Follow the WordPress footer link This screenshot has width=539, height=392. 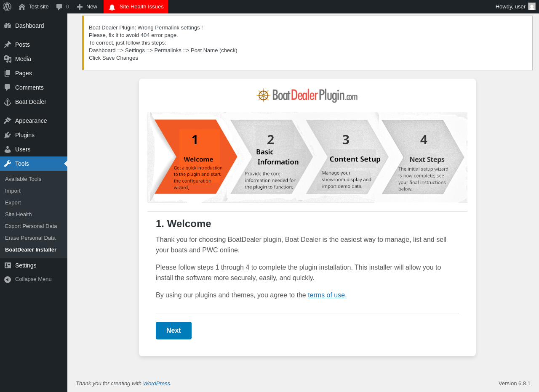coord(157,384)
